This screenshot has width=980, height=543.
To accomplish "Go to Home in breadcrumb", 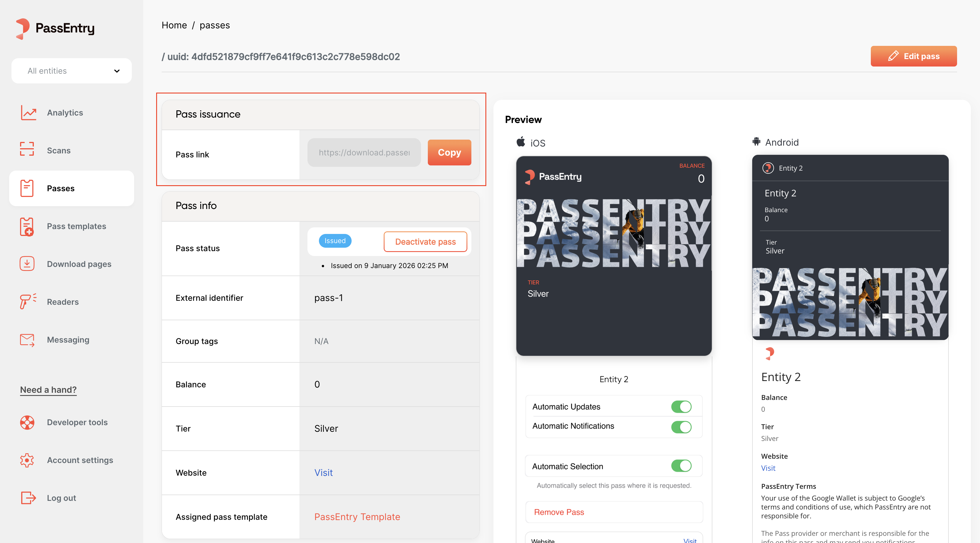I will pos(174,25).
